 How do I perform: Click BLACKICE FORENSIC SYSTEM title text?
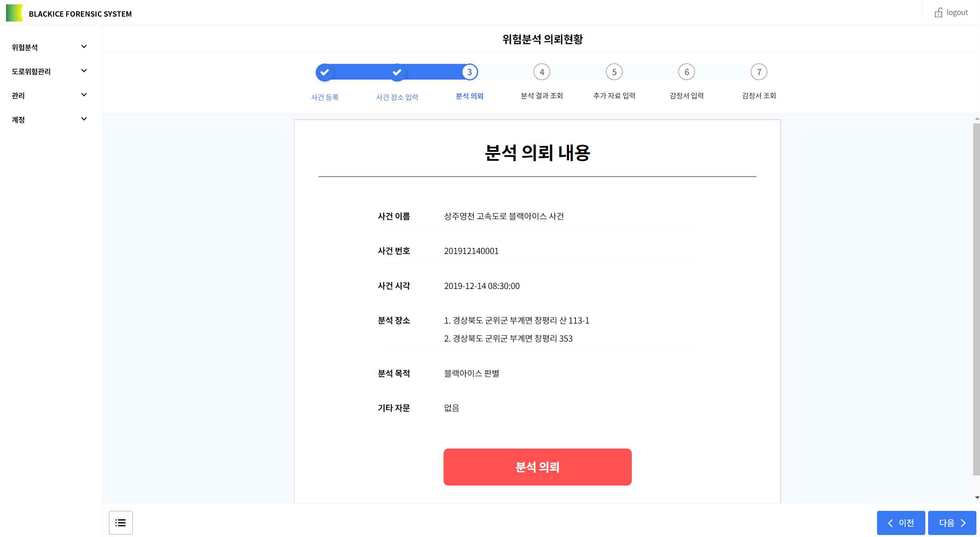80,14
